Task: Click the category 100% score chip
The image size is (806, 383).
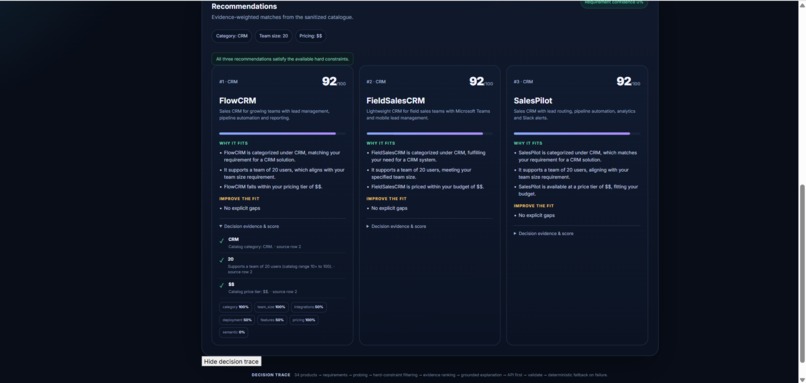Action: [235, 307]
